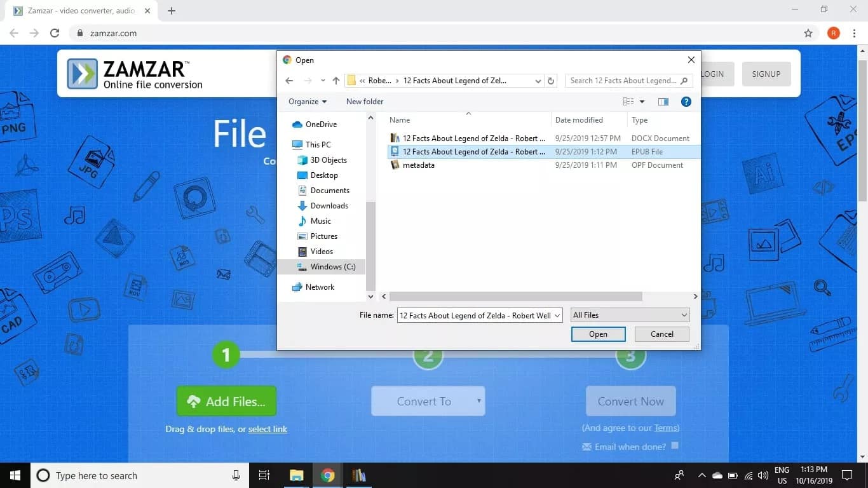Open Chrome three-dot menu

coord(854,33)
